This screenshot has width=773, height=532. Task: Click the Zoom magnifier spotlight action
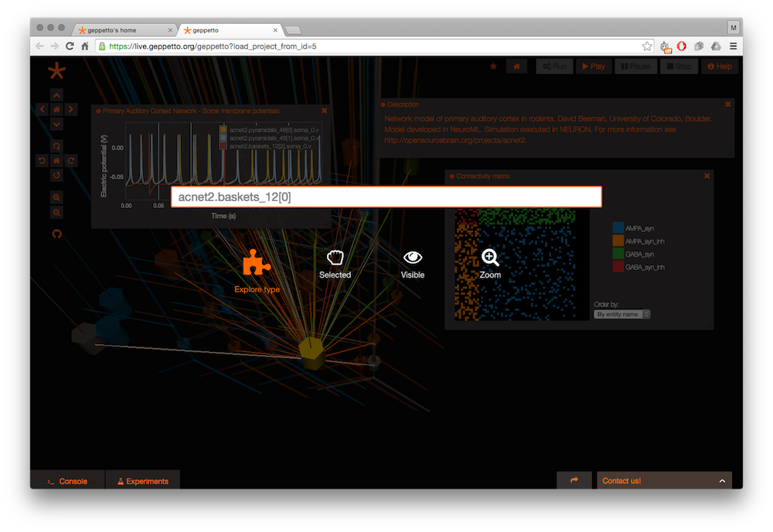490,257
